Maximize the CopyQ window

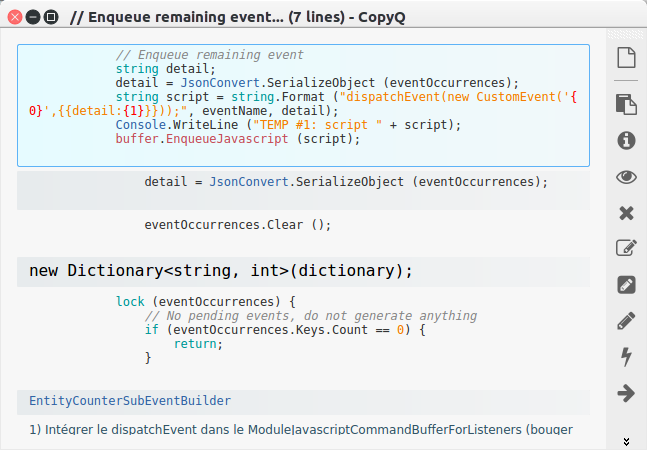pyautogui.click(x=51, y=17)
